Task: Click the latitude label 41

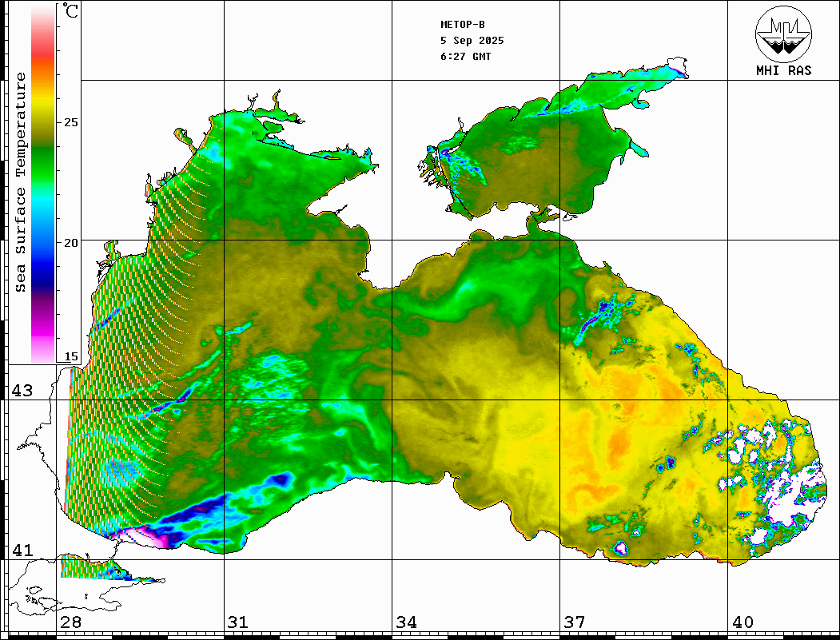Action: 22,550
